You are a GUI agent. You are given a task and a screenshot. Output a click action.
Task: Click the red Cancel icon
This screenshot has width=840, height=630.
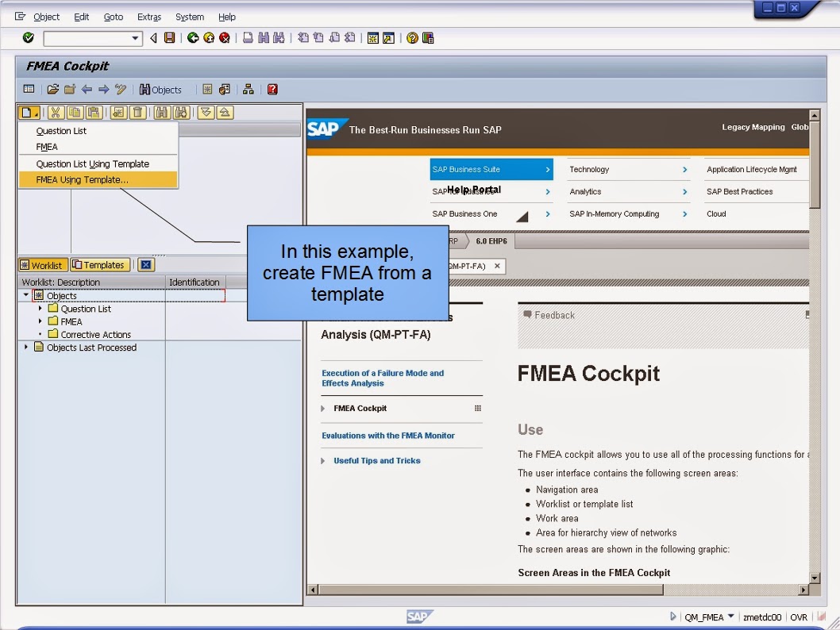[x=225, y=37]
